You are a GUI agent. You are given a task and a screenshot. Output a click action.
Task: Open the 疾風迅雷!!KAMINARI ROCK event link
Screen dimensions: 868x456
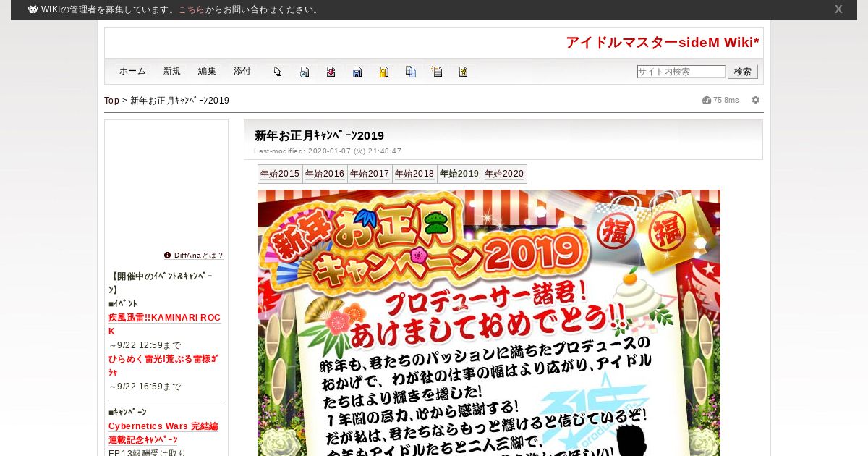coord(164,324)
